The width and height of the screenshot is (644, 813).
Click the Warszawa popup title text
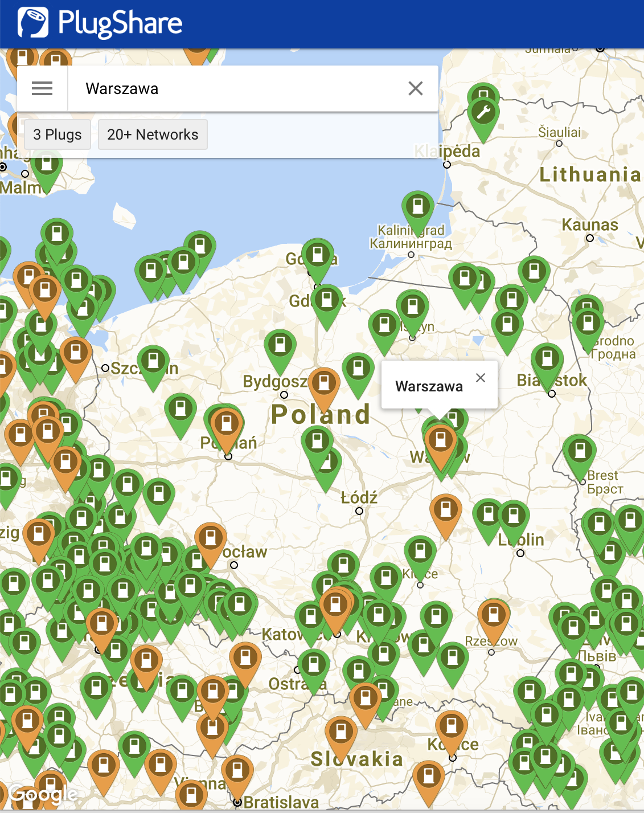click(x=429, y=386)
